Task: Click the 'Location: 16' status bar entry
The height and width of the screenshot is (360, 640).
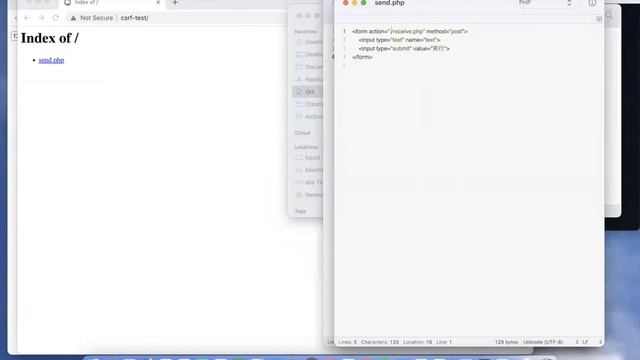Action: [417, 342]
